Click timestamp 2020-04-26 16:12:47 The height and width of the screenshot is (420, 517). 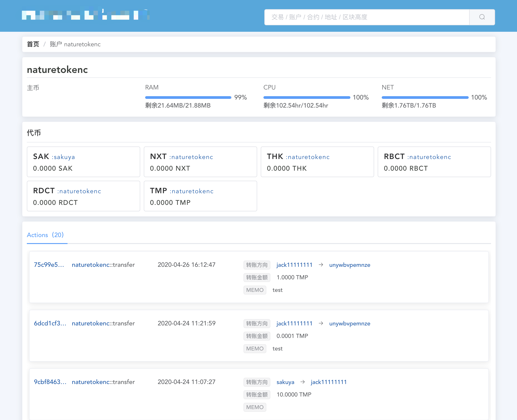[x=186, y=265]
